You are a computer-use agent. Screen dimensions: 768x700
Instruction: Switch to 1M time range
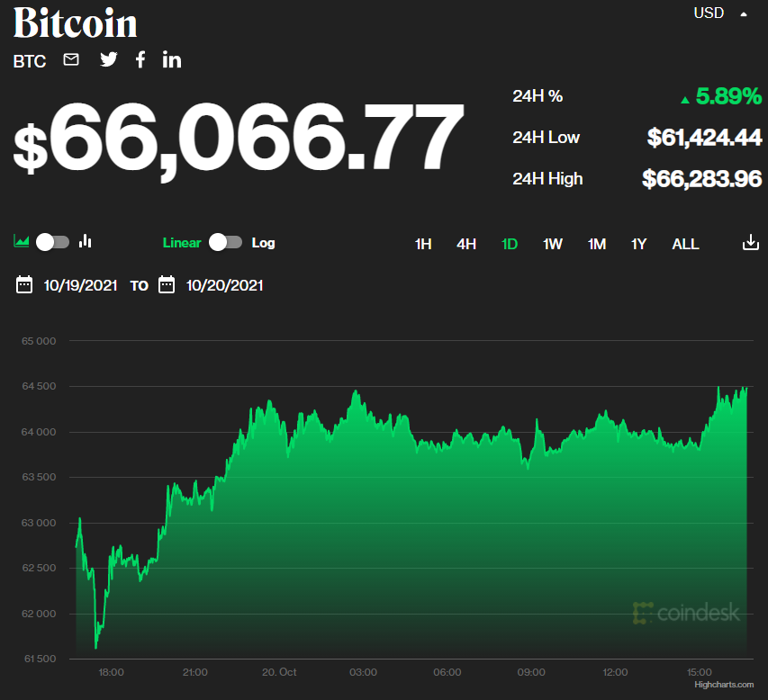pyautogui.click(x=597, y=244)
